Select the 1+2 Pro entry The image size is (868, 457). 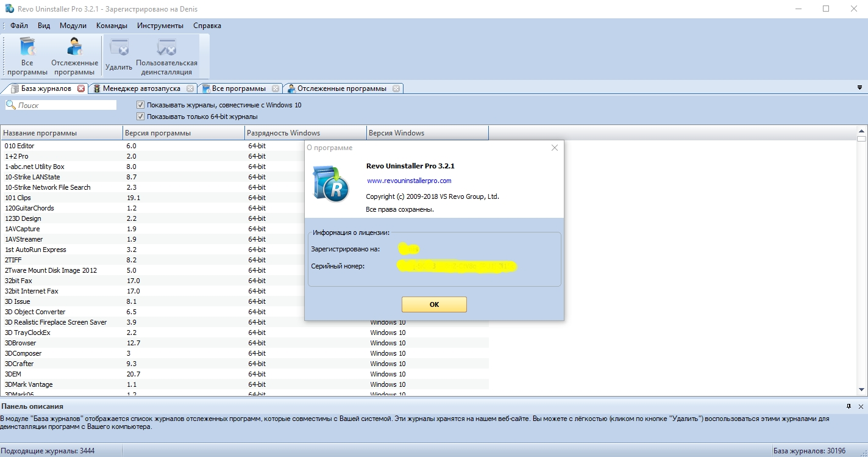point(244,156)
